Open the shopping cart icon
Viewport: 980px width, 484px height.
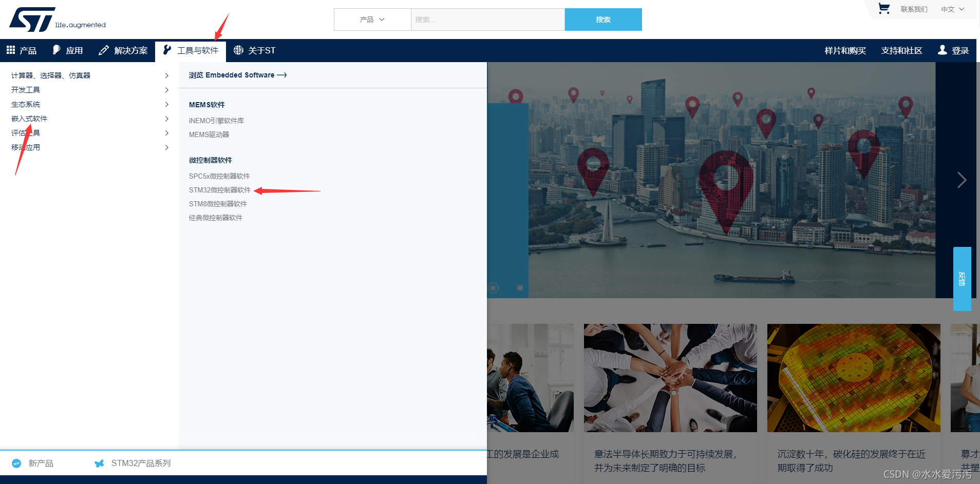[x=883, y=9]
